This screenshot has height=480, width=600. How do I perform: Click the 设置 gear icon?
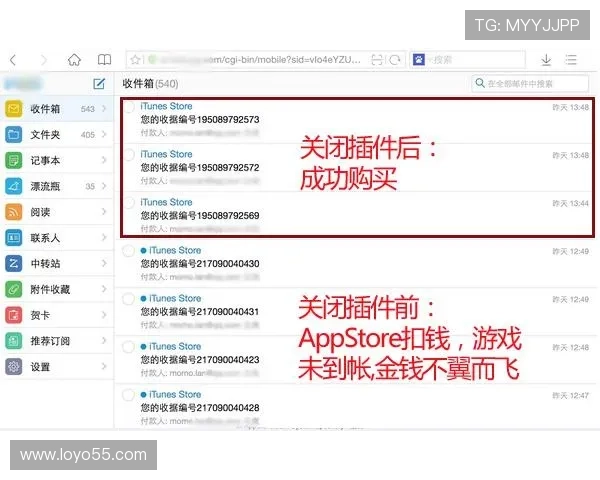pos(14,367)
